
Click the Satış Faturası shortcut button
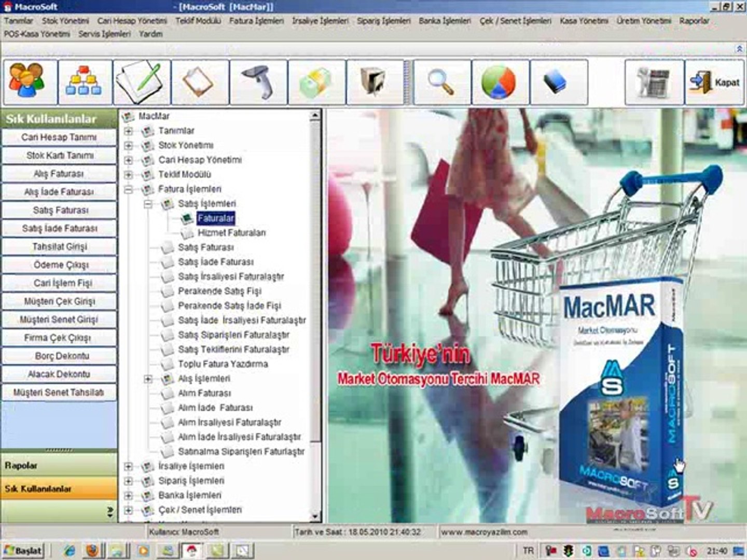pos(59,210)
